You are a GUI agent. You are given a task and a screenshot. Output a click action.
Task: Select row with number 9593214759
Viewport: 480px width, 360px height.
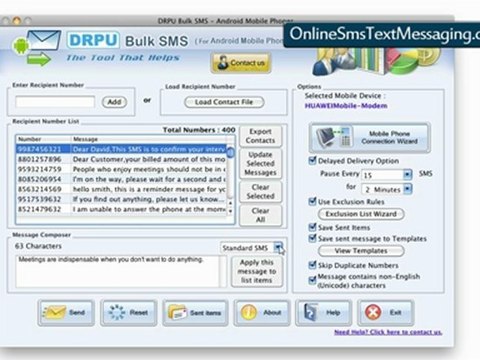(x=122, y=169)
